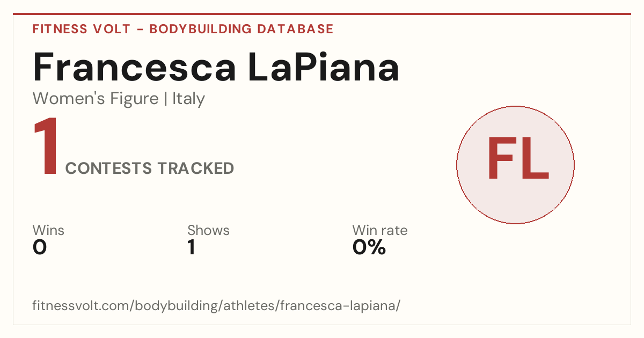Click the Italy country label
Image resolution: width=644 pixels, height=338 pixels.
[x=188, y=99]
